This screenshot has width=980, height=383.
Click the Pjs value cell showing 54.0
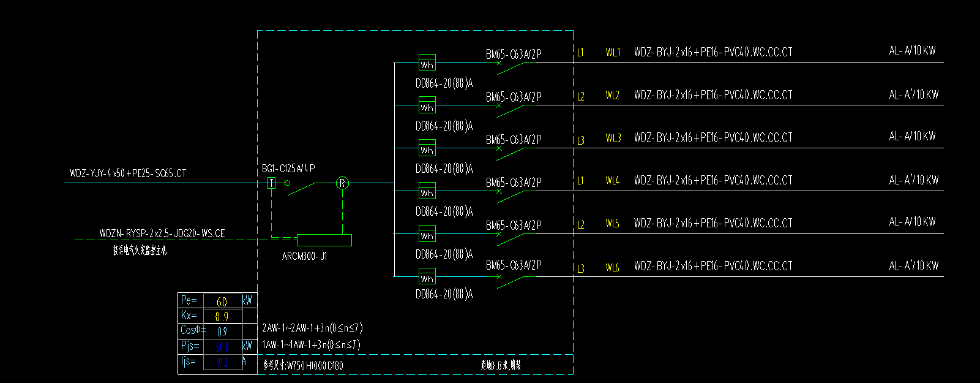222,347
